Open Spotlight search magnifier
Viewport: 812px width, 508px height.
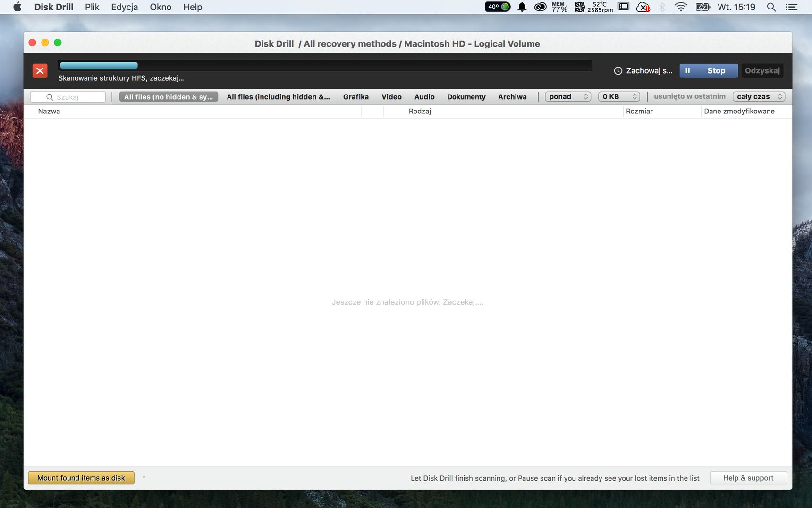(771, 7)
